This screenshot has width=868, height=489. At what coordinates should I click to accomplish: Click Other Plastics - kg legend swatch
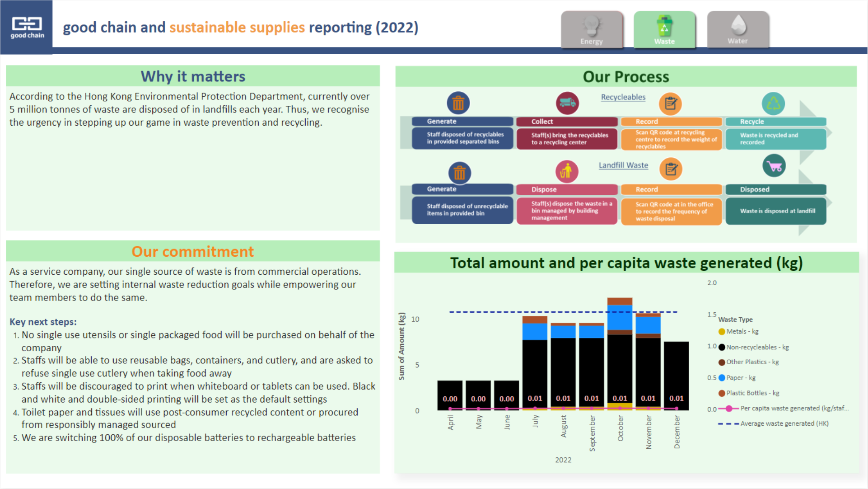pos(722,362)
